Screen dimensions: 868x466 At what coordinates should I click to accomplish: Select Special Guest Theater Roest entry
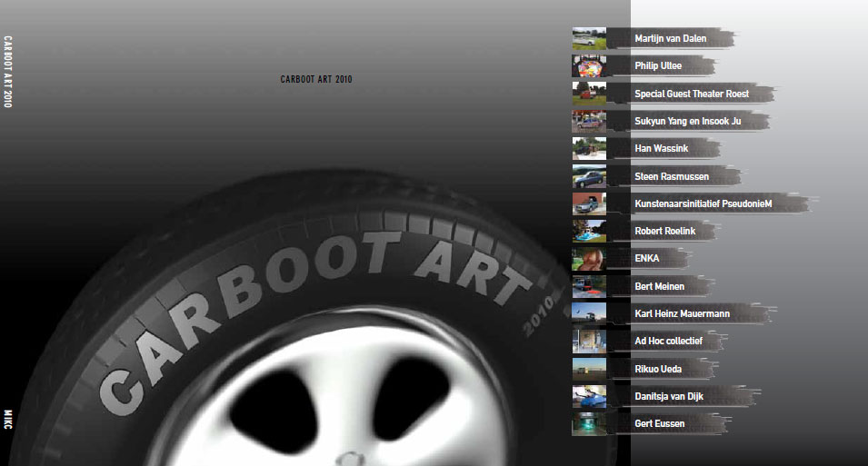pos(691,94)
